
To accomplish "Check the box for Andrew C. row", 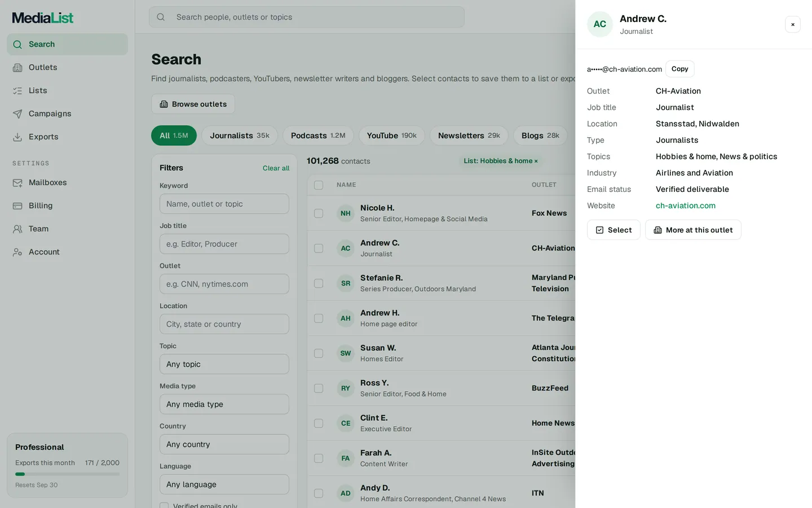I will [x=319, y=248].
